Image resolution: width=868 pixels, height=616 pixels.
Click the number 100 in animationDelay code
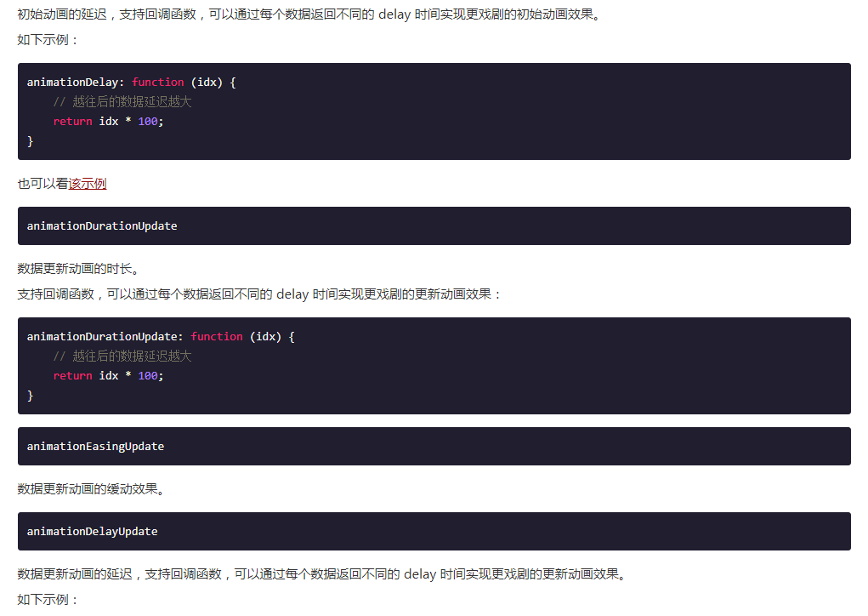[147, 121]
